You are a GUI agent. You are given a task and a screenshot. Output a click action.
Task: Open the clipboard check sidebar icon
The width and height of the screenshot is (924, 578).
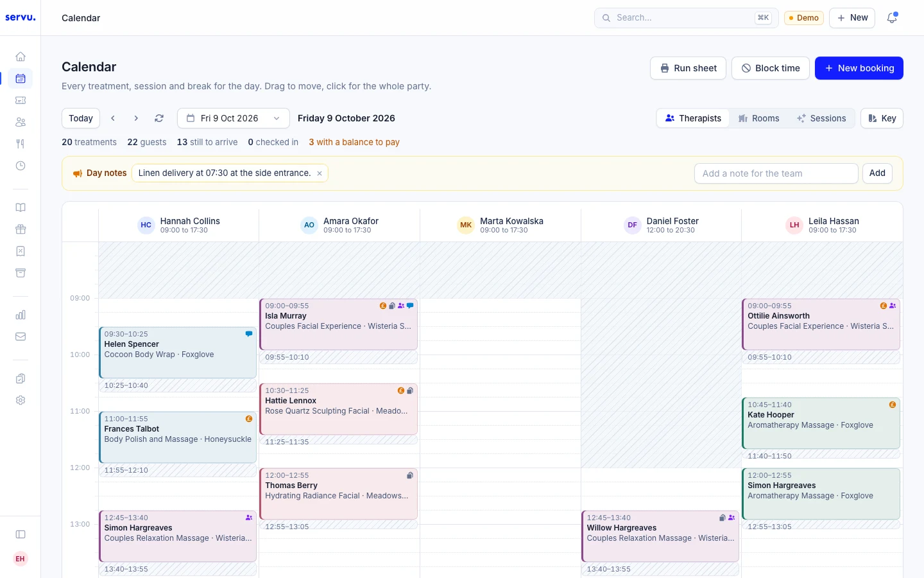(21, 378)
